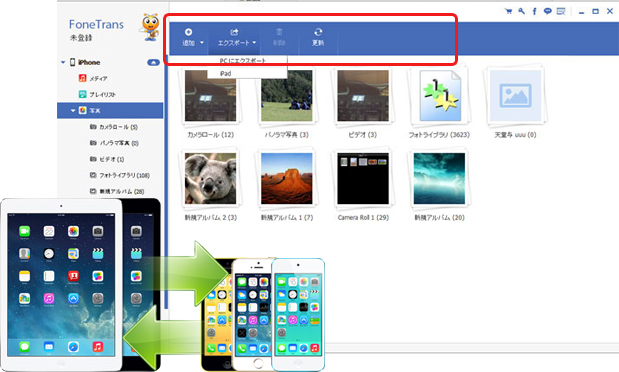
Task: Click the 削除 trash icon
Action: [279, 32]
